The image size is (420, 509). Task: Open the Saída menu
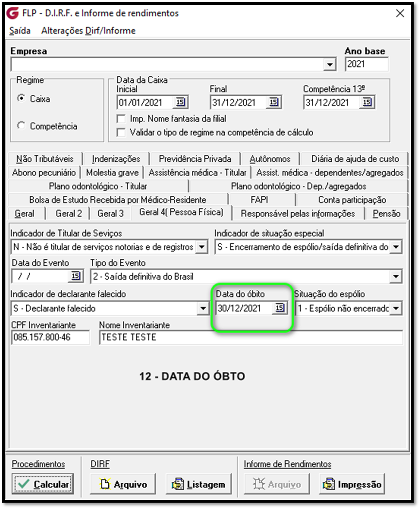click(20, 31)
